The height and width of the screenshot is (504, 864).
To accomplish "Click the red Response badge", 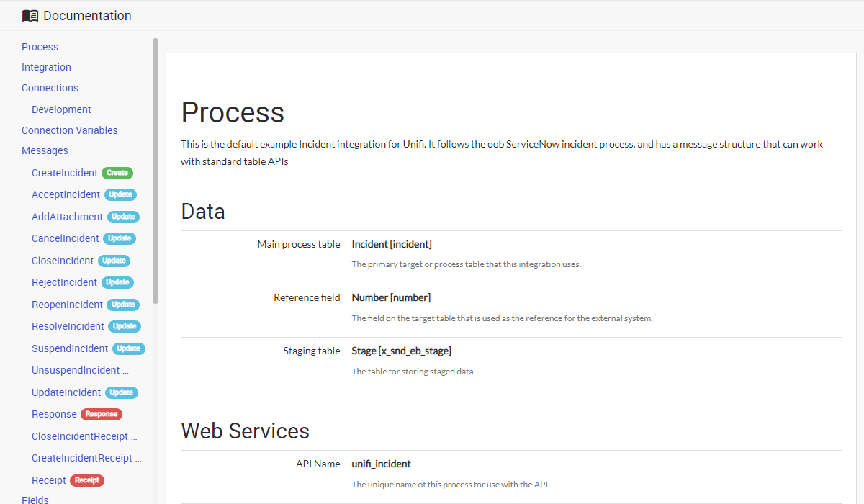I will 102,414.
